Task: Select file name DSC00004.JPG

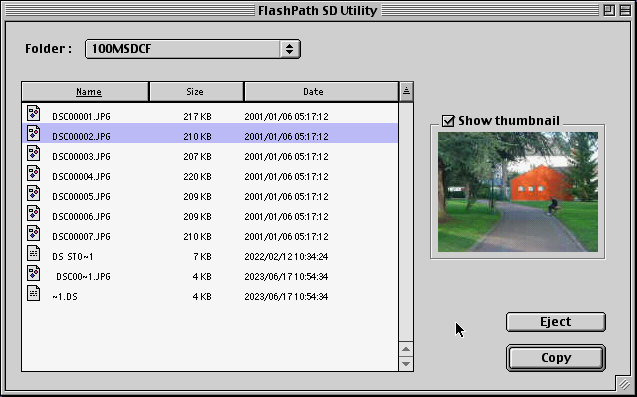Action: pos(81,176)
